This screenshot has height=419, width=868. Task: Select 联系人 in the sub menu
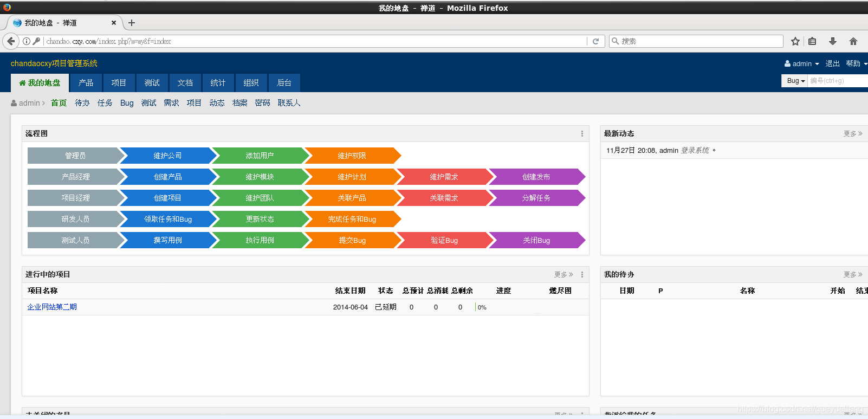289,103
